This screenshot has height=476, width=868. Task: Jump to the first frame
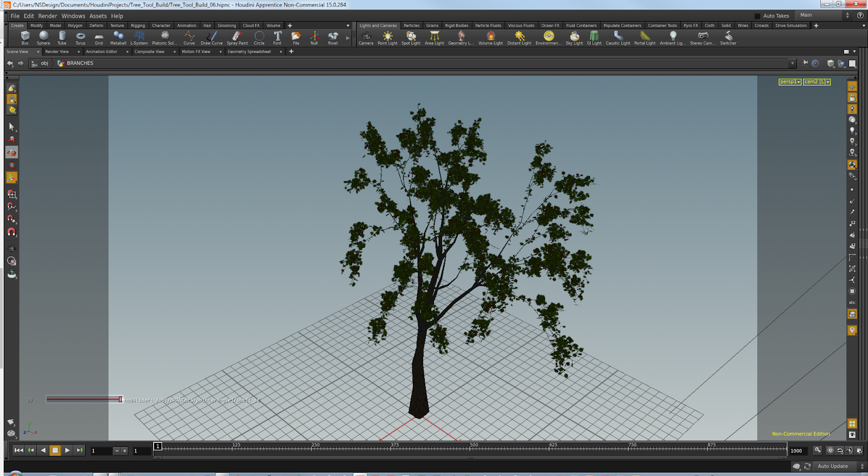(x=18, y=450)
